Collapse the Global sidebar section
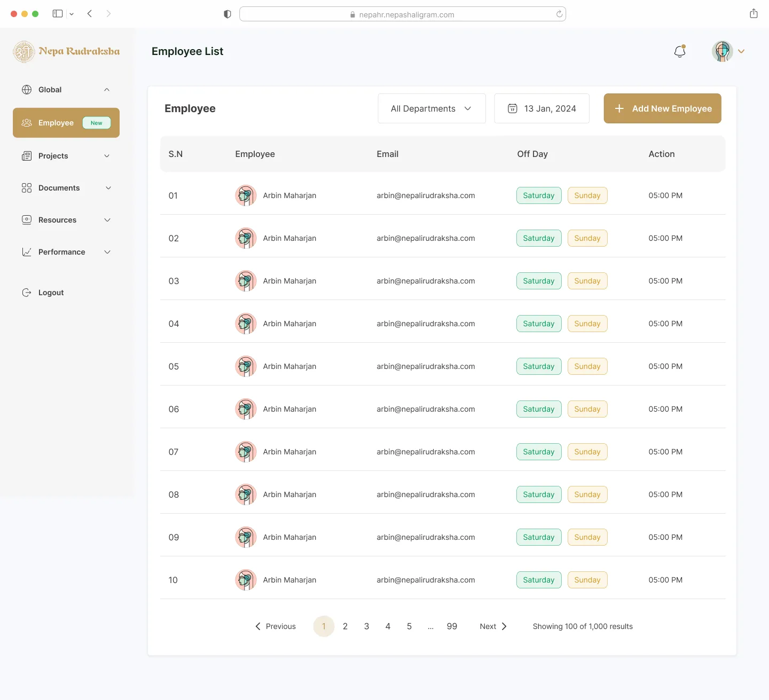The height and width of the screenshot is (700, 769). (106, 90)
